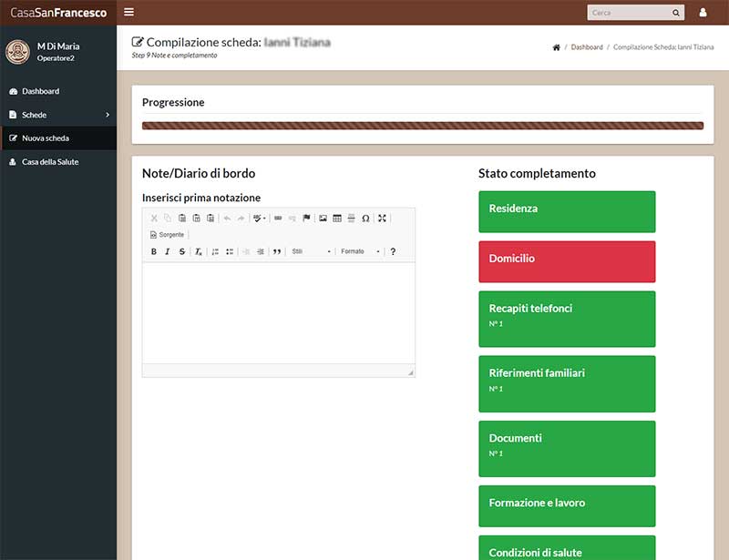
Task: Open Casa della Salute in sidebar
Action: [x=58, y=162]
